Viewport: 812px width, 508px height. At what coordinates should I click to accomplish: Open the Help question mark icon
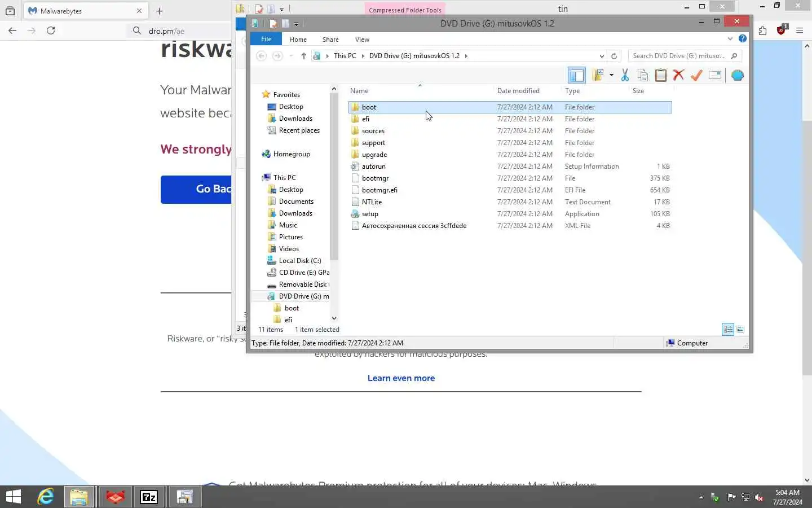pos(743,38)
